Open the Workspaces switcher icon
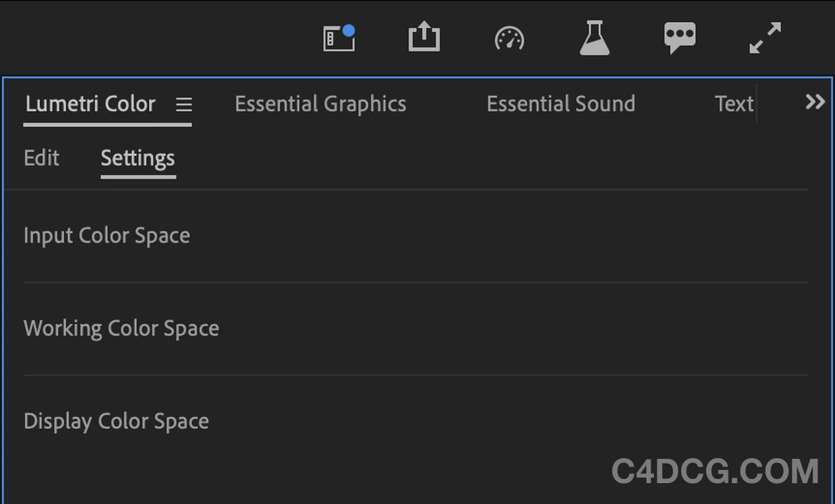 (338, 39)
